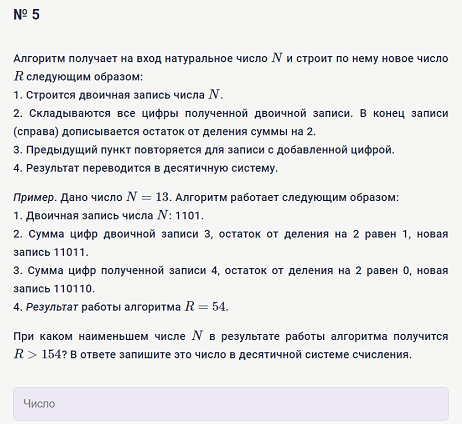This screenshot has width=462, height=424.
Task: Click the formula 'R = 54'
Action: (x=206, y=306)
